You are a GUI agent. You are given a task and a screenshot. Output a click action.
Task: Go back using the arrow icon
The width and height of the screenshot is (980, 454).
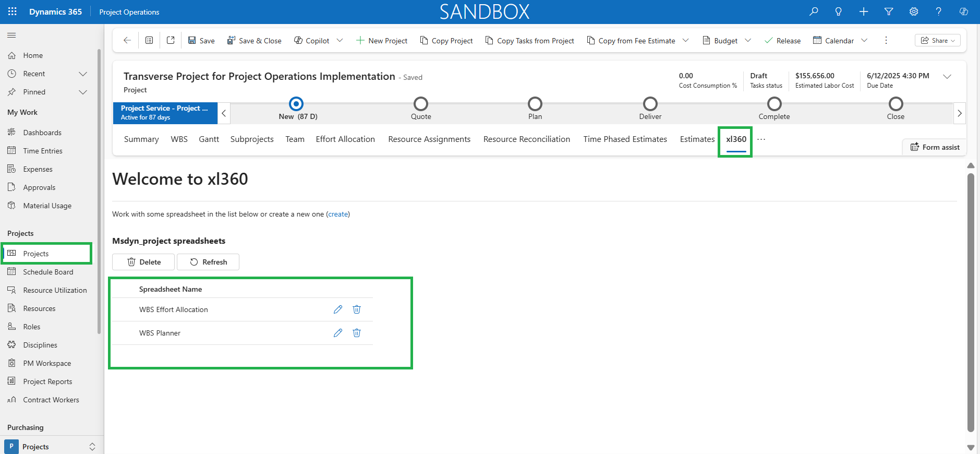point(127,40)
